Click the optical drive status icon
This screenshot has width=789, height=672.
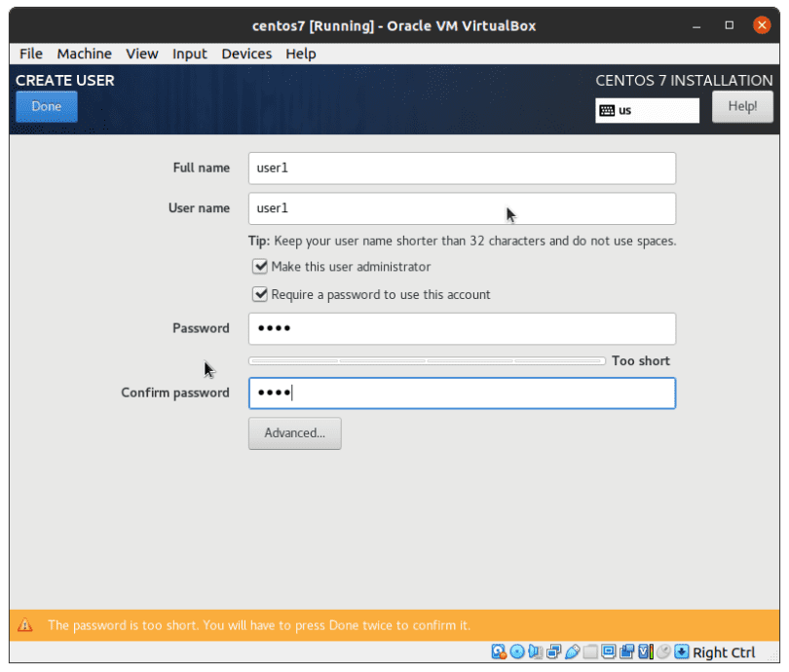515,652
